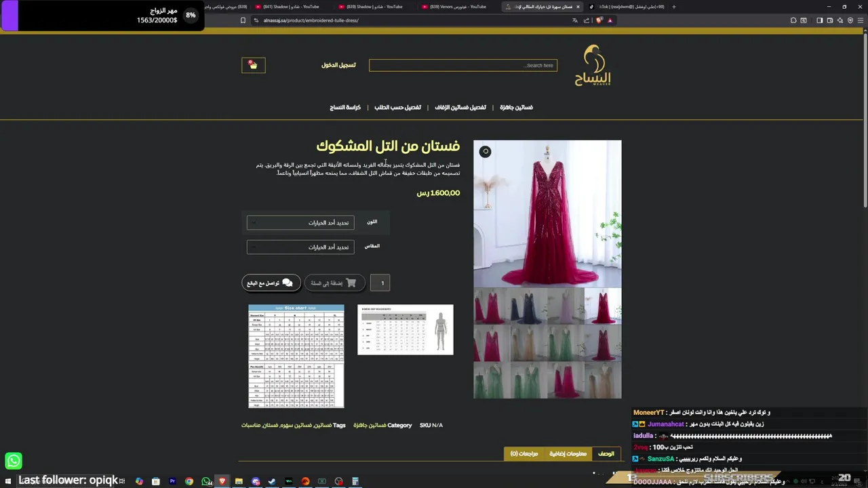Open the الوصف description tab
Screen dimensions: 868x488
pyautogui.click(x=606, y=453)
